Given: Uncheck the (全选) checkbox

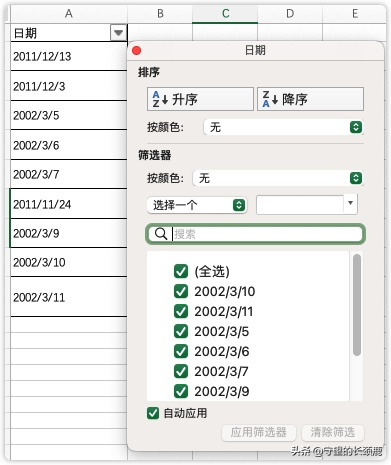Looking at the screenshot, I should point(181,271).
